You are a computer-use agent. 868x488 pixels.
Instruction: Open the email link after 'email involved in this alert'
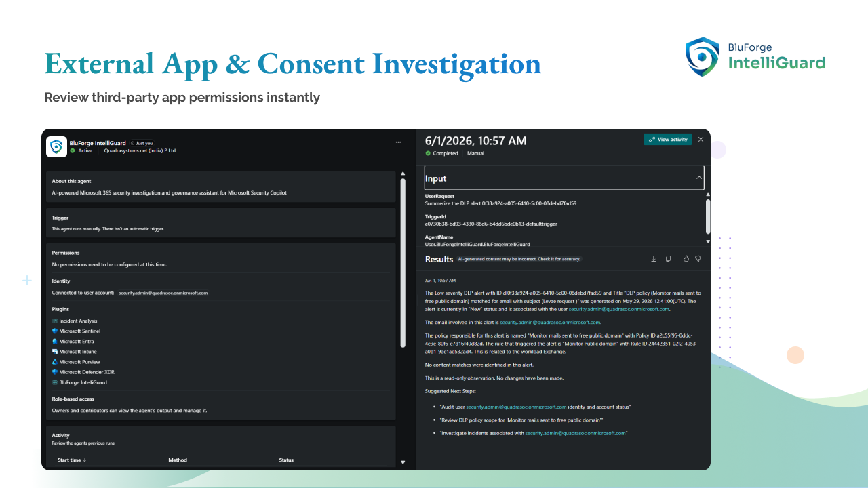point(550,323)
